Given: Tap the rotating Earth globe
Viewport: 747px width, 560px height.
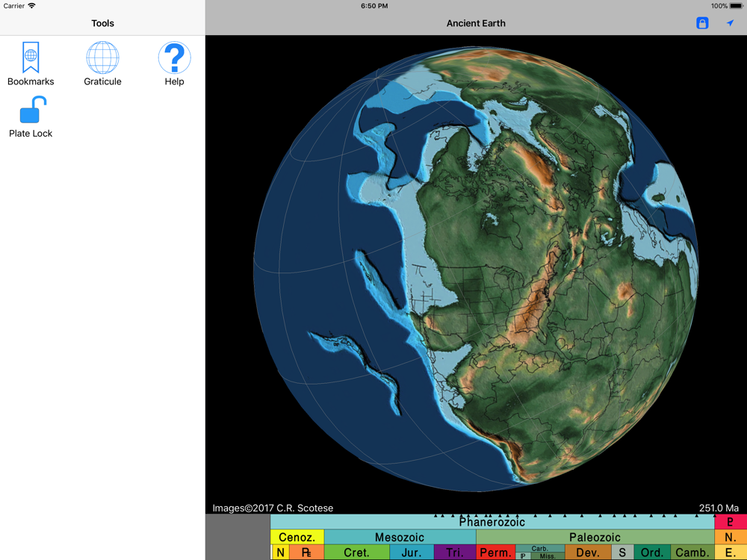Looking at the screenshot, I should 476,269.
